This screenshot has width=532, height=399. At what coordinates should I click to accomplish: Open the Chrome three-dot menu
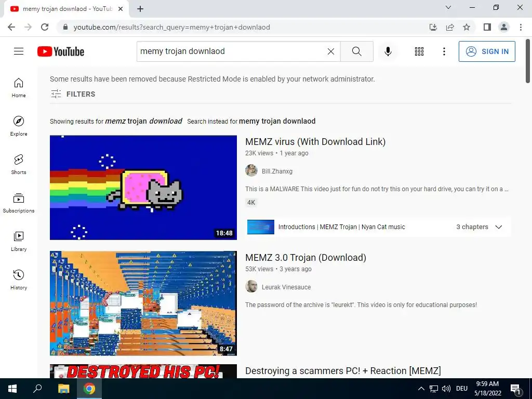521,27
